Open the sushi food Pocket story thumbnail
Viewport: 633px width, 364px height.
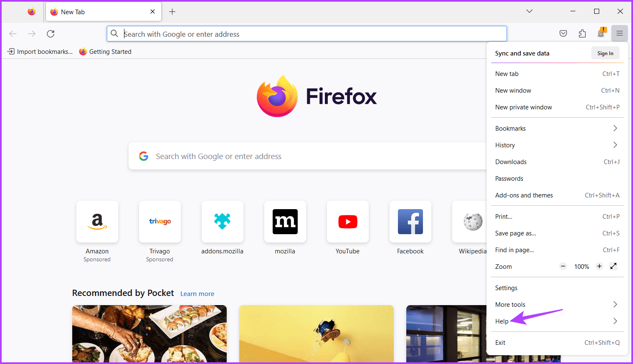click(149, 334)
